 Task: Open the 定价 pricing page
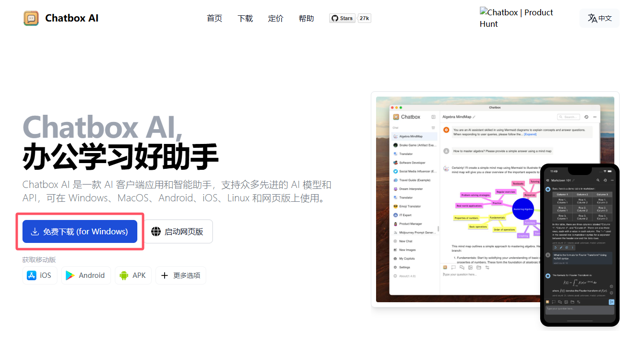click(276, 18)
